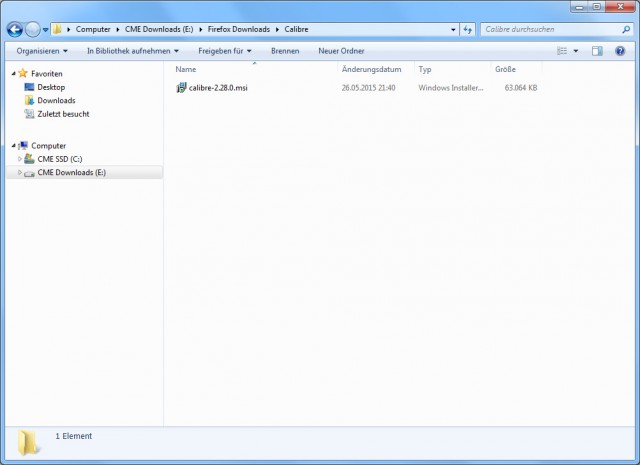Click the CME Downloads drive icon
Image resolution: width=640 pixels, height=465 pixels.
click(29, 174)
